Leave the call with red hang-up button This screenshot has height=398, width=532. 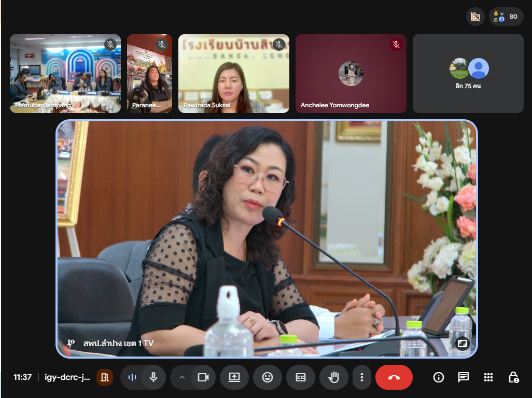click(394, 377)
